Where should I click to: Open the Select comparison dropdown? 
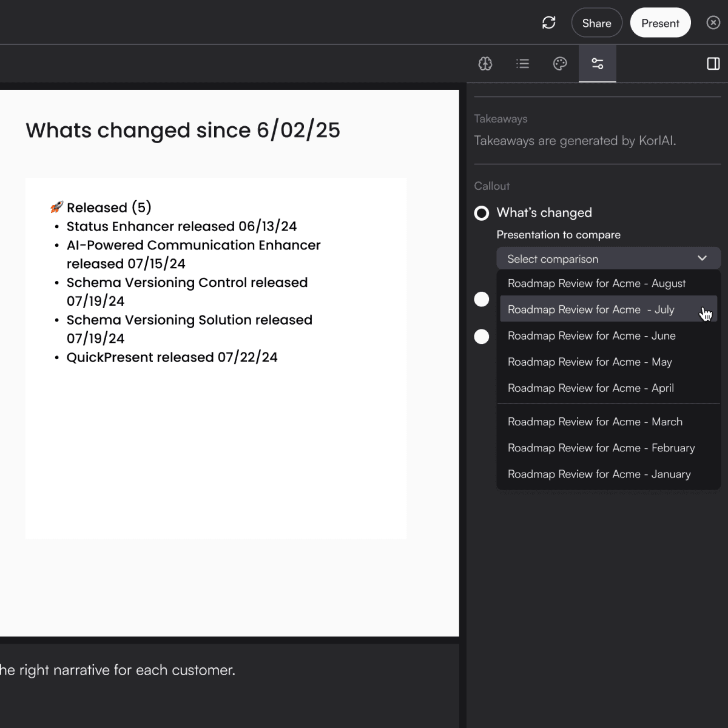pyautogui.click(x=608, y=258)
